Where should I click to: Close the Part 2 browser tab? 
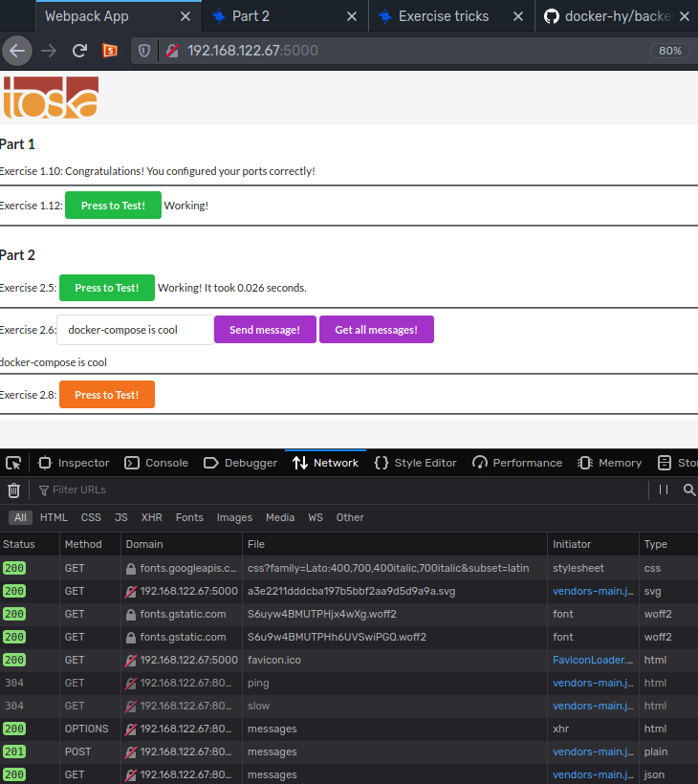[x=352, y=16]
